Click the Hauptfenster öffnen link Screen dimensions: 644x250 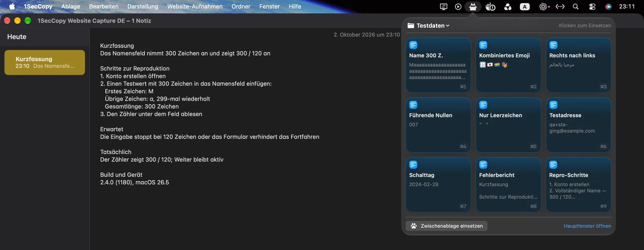click(x=587, y=226)
